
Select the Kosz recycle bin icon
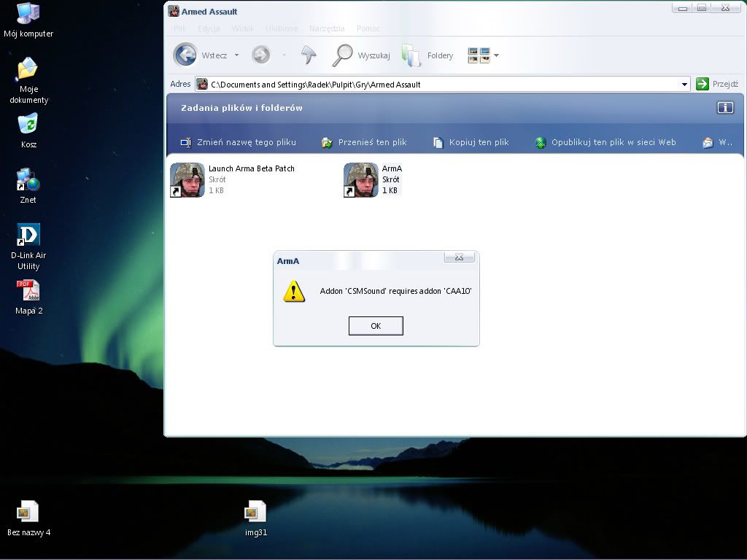(x=28, y=131)
